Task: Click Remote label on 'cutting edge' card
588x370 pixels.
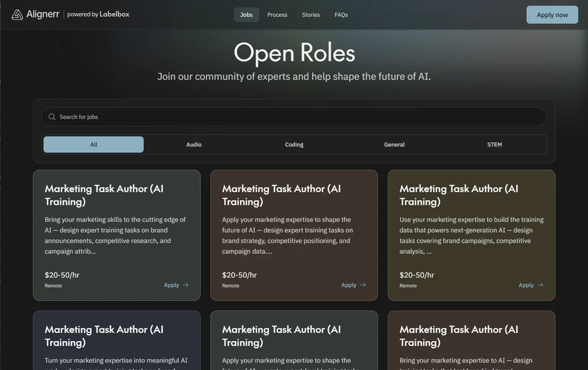Action: (53, 286)
